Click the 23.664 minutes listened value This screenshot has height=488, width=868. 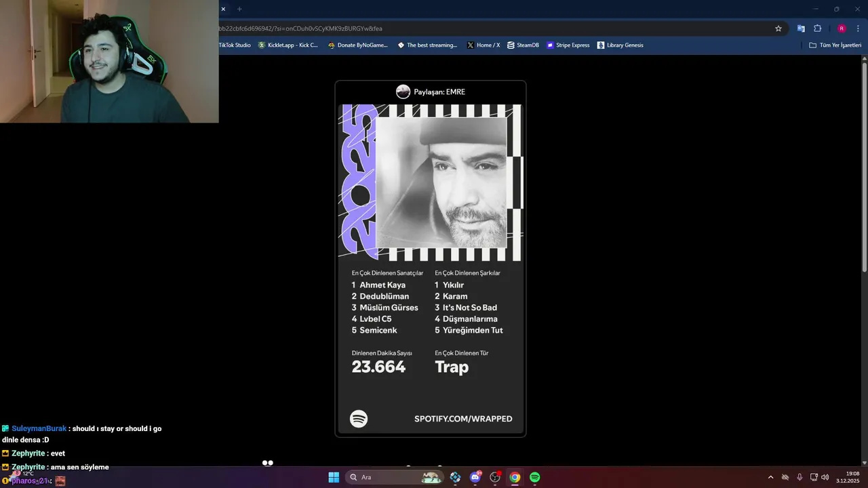click(x=378, y=367)
